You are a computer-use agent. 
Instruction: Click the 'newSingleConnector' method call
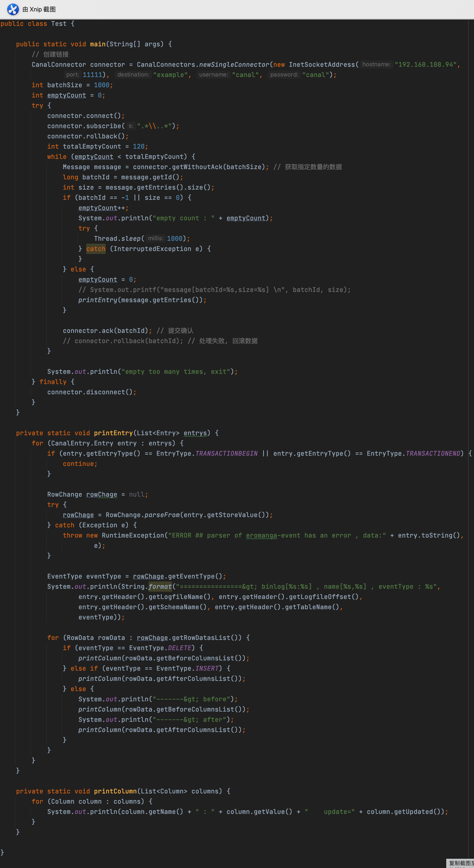click(234, 65)
